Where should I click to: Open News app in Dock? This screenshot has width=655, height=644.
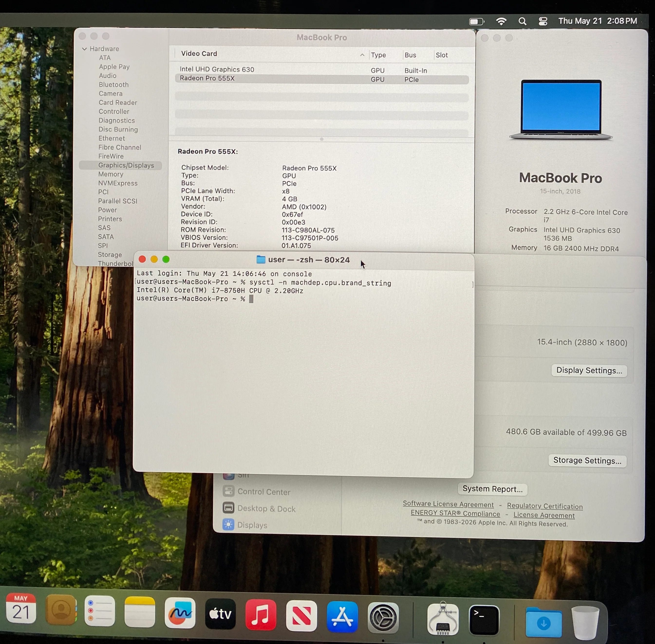pyautogui.click(x=301, y=616)
